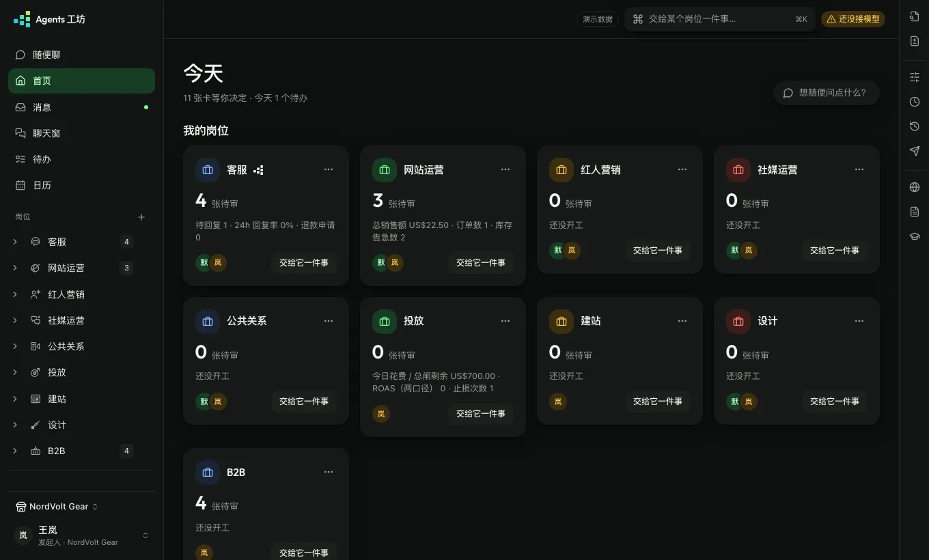
Task: Click the paper plane send icon
Action: coord(915,151)
